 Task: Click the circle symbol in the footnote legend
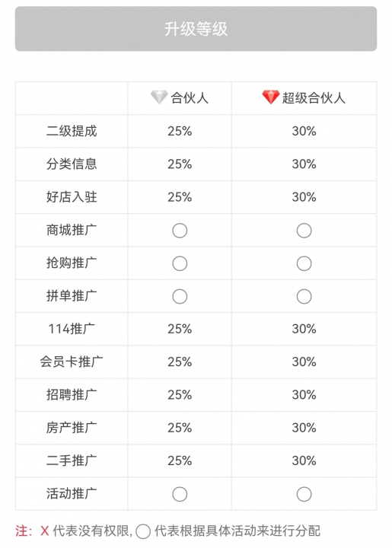coord(143,531)
